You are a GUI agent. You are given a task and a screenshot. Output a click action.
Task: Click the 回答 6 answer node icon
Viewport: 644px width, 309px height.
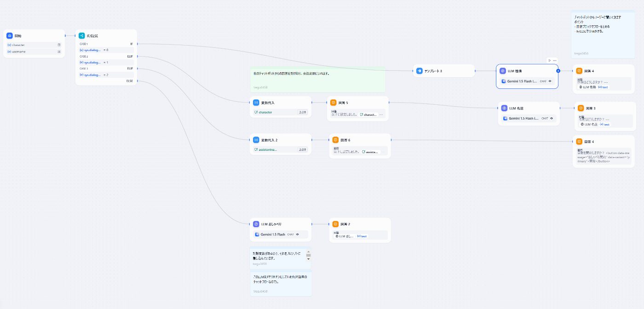[335, 140]
